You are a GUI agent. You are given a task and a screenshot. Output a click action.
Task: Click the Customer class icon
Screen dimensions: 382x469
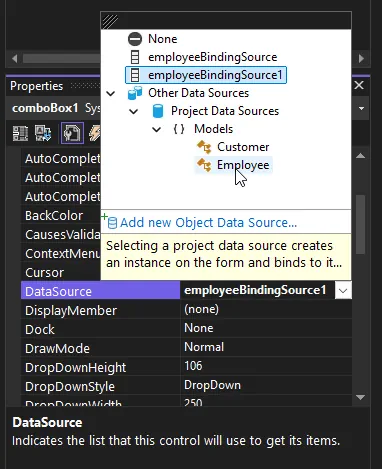(x=204, y=147)
